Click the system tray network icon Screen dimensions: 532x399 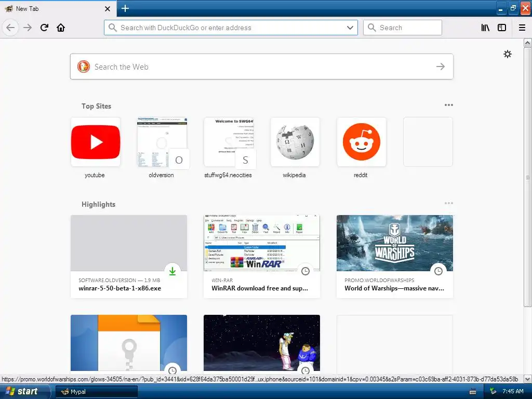point(493,391)
